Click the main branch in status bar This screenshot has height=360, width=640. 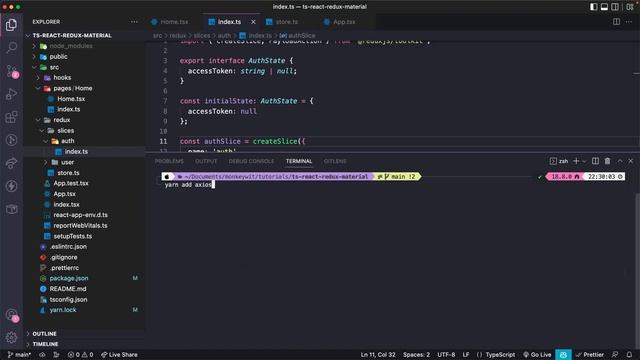[x=19, y=355]
